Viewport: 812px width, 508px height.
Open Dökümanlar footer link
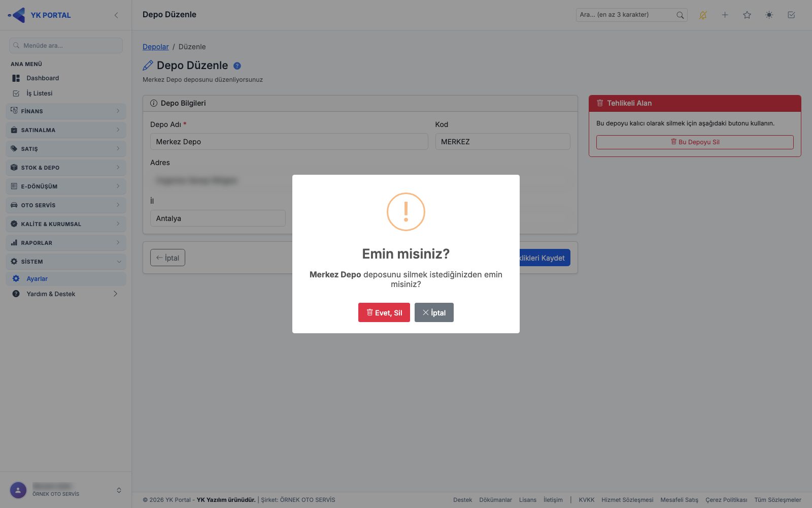point(496,500)
